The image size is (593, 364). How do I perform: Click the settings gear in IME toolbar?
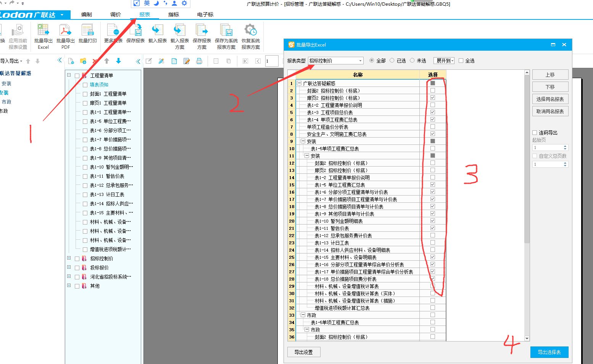(x=184, y=3)
